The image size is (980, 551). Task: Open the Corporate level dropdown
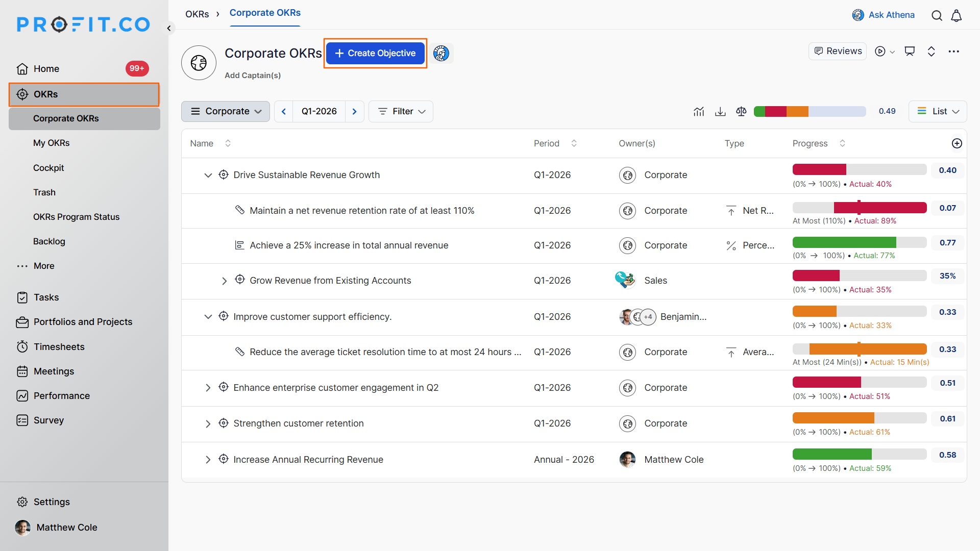coord(226,111)
